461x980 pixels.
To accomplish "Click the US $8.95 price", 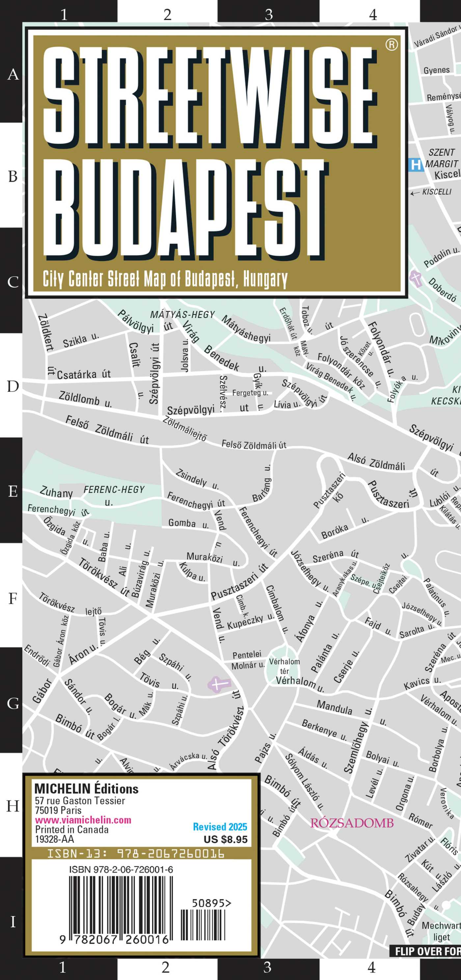I will (x=226, y=839).
